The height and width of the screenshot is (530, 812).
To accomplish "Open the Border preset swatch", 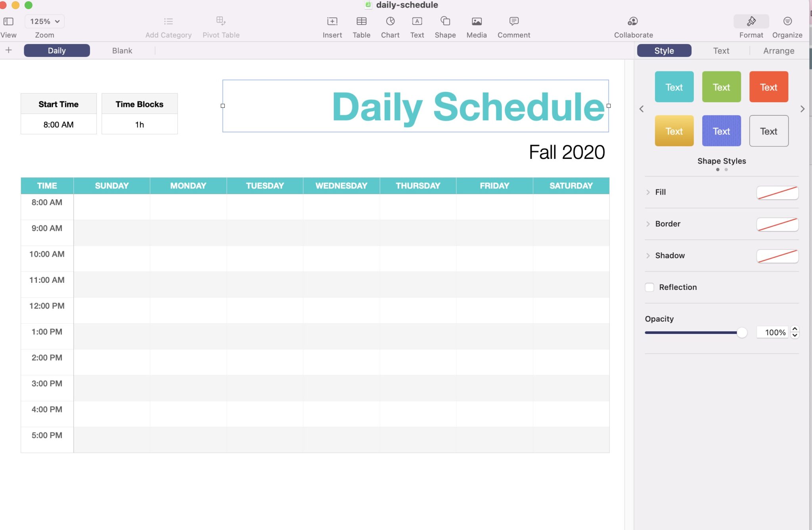I will (778, 224).
